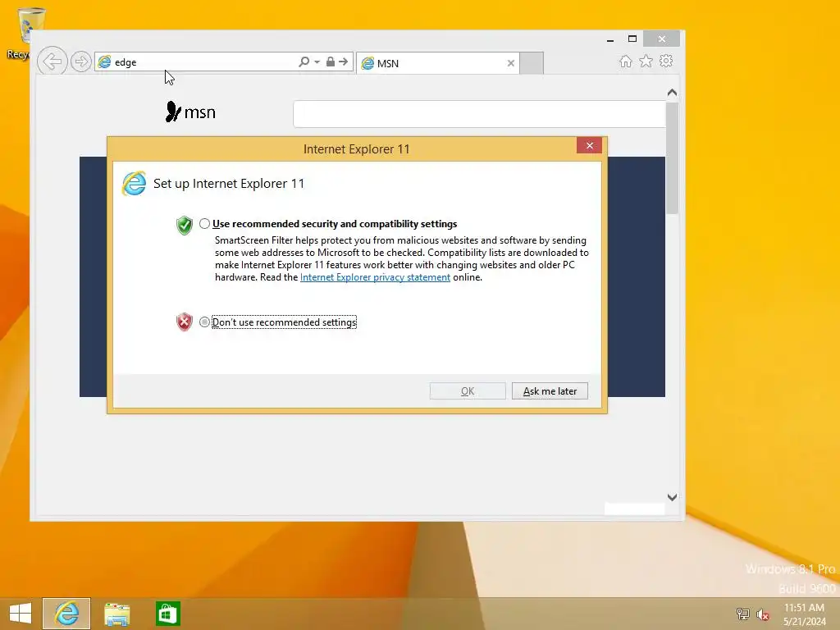Go back with the browser Back arrow
This screenshot has height=630, width=840.
tap(52, 62)
